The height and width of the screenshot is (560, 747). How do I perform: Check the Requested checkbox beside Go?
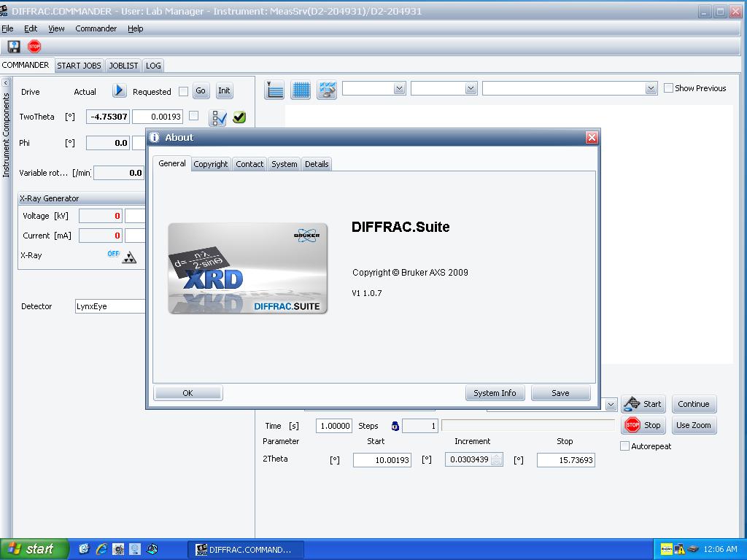(x=185, y=90)
